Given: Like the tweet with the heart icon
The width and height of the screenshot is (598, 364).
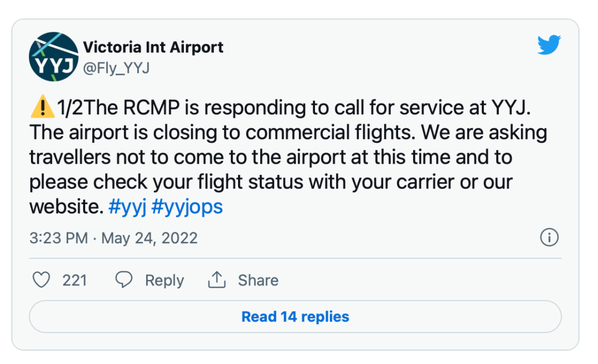Looking at the screenshot, I should point(42,280).
